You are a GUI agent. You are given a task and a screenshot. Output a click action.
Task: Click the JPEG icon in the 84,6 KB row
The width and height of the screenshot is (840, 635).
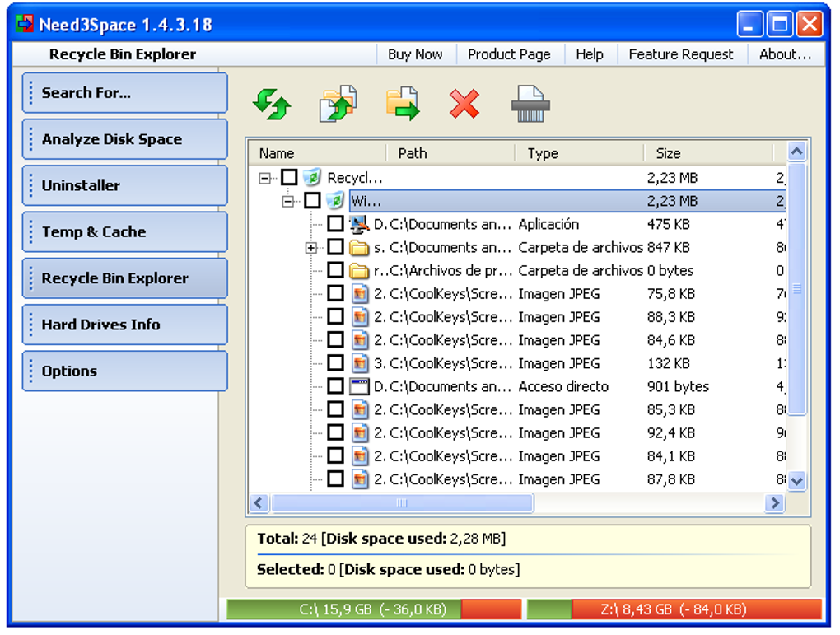[360, 340]
